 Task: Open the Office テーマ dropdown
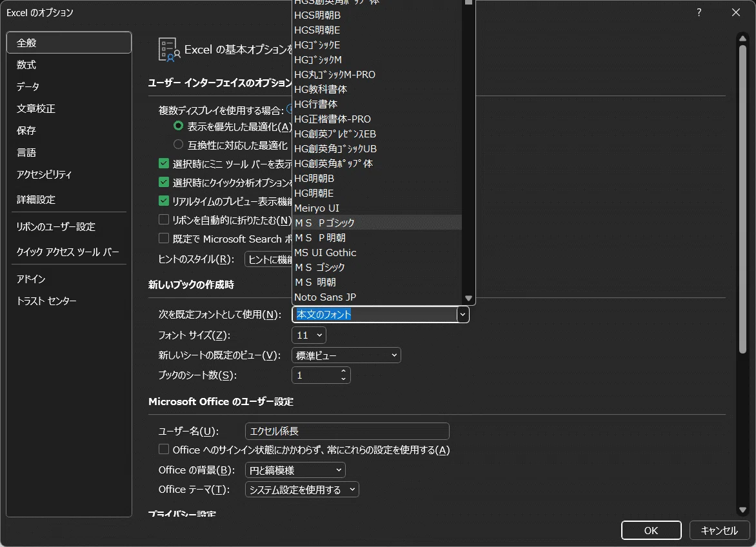[302, 490]
